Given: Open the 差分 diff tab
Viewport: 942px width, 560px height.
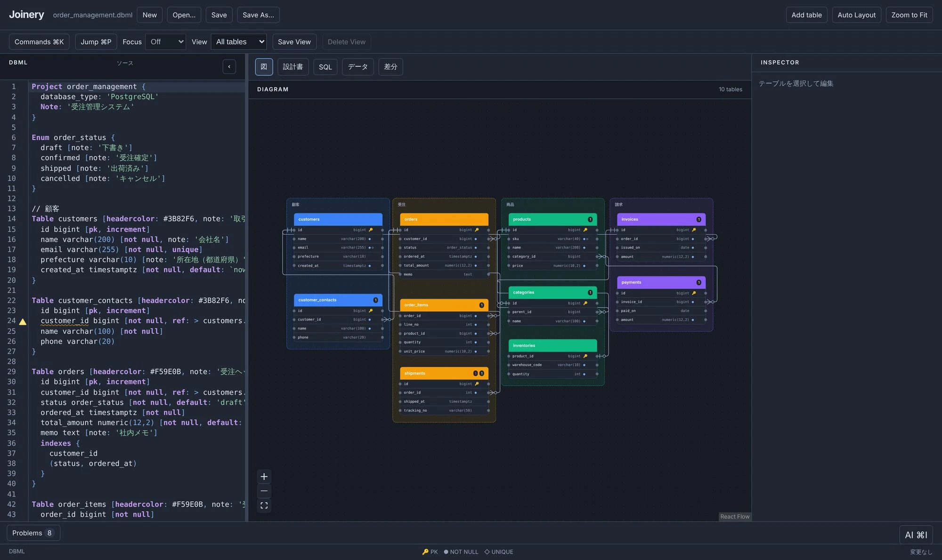Looking at the screenshot, I should 390,67.
